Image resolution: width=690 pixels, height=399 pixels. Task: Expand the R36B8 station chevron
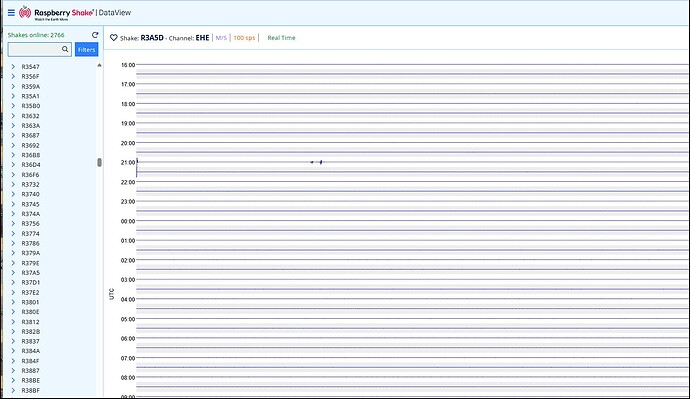point(13,155)
